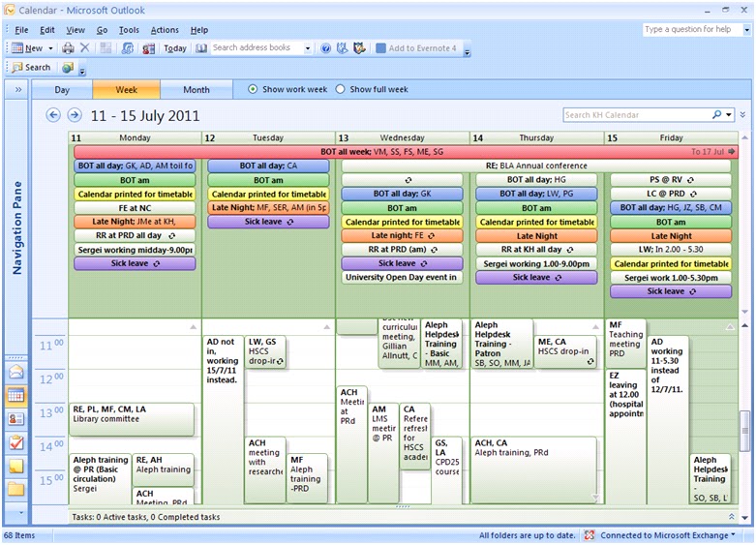Open Mail from navigation pane icon
This screenshot has width=756, height=545.
(15, 372)
